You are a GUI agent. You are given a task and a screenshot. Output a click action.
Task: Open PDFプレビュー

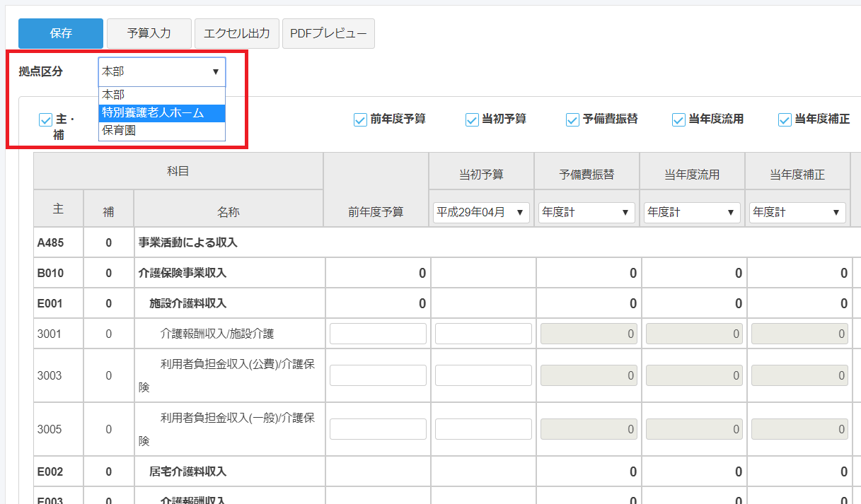click(328, 33)
